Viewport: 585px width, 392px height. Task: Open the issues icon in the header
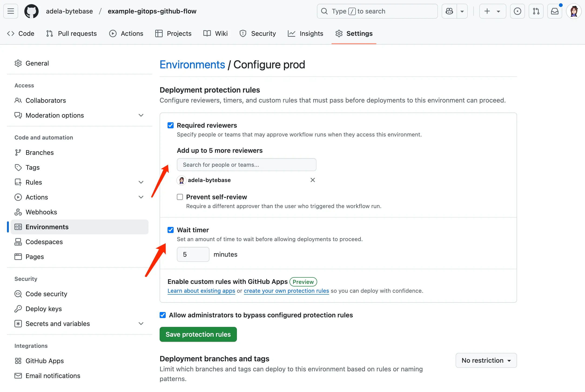[517, 11]
